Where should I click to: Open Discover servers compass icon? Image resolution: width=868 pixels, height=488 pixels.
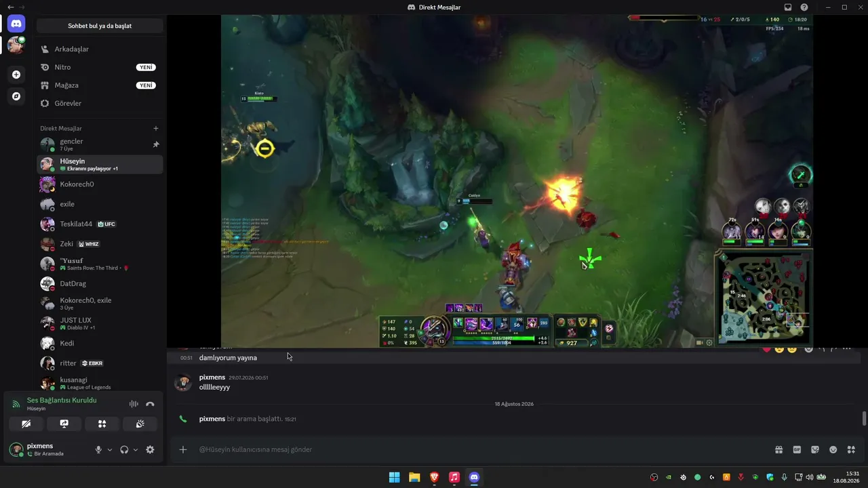tap(16, 96)
